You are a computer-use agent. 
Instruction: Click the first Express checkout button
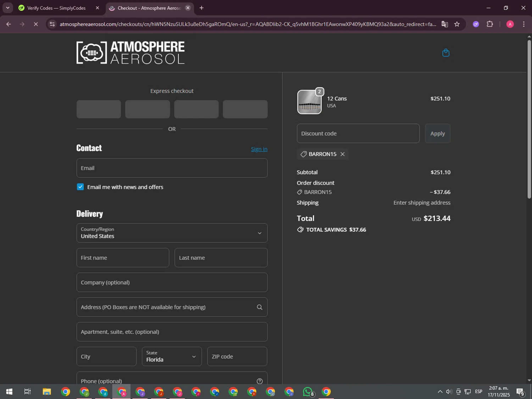[99, 109]
